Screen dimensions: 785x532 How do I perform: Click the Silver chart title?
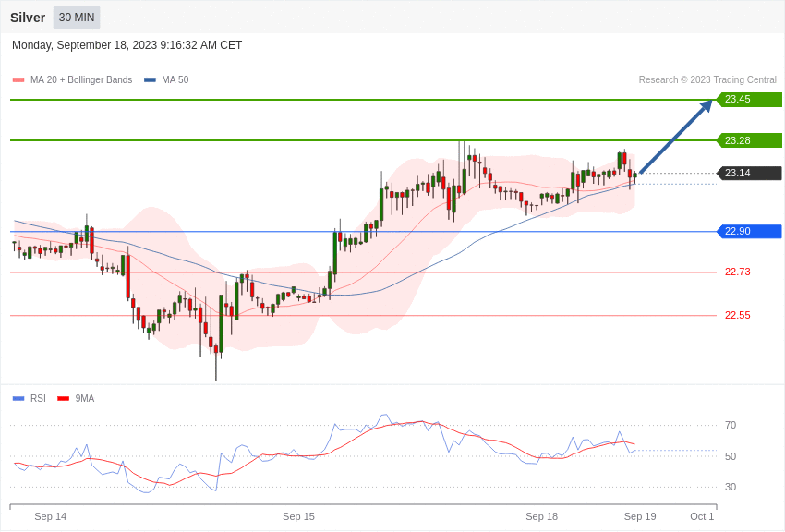pyautogui.click(x=28, y=18)
